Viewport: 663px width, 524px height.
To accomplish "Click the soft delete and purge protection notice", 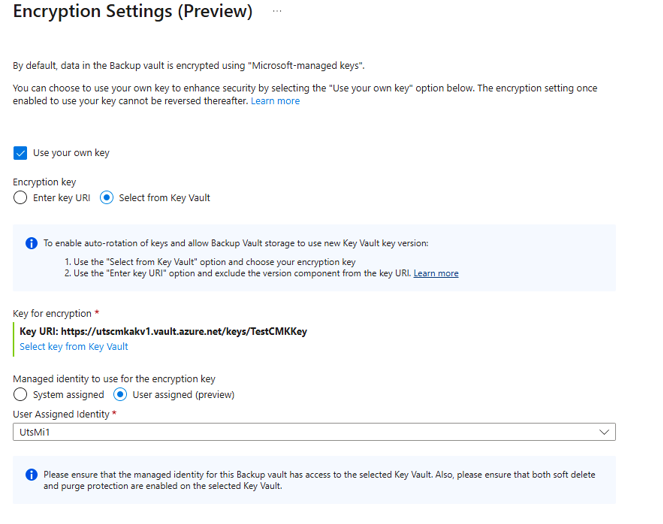I will tap(319, 480).
